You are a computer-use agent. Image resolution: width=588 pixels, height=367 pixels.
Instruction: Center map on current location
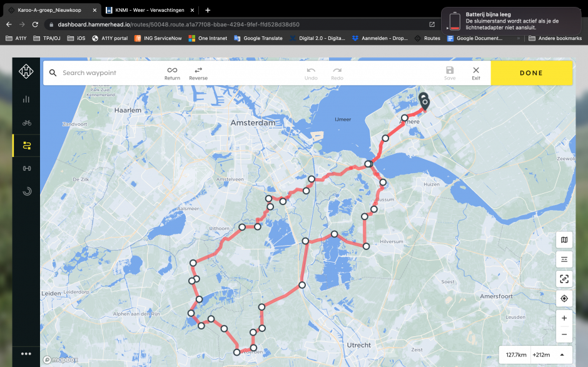(564, 298)
